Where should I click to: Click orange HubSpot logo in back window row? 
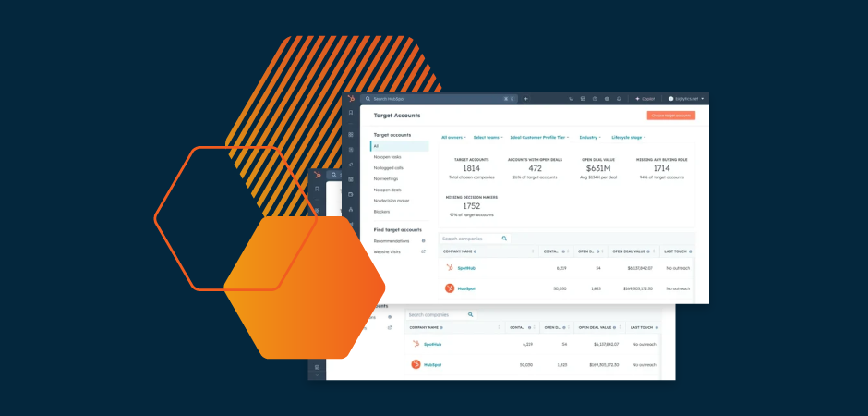(x=416, y=364)
